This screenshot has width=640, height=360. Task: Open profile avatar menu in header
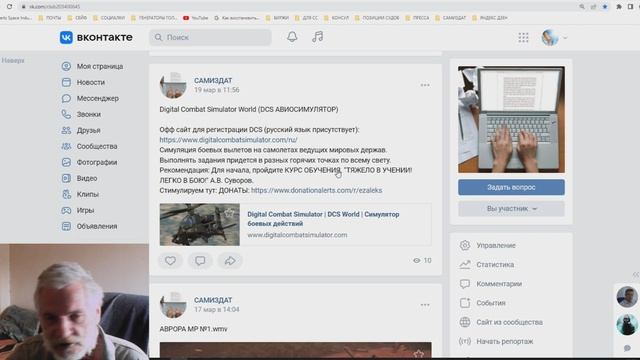pyautogui.click(x=554, y=38)
